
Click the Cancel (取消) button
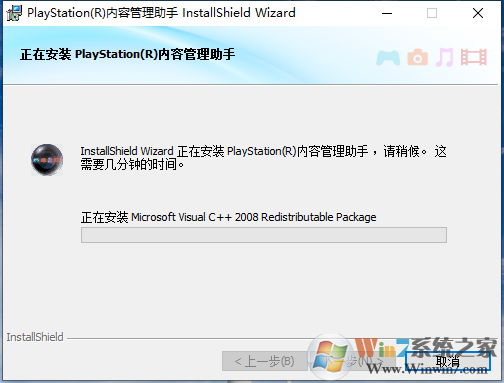447,361
